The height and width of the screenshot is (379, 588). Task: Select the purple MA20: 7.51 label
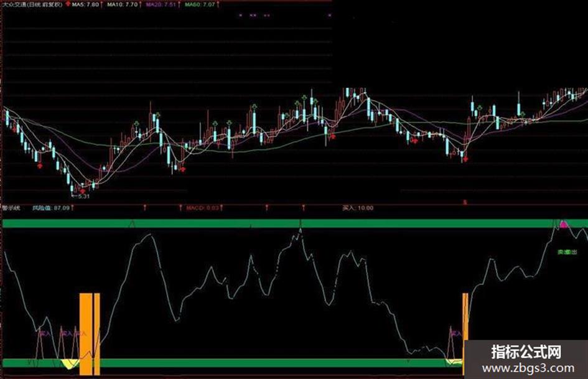[x=161, y=4]
